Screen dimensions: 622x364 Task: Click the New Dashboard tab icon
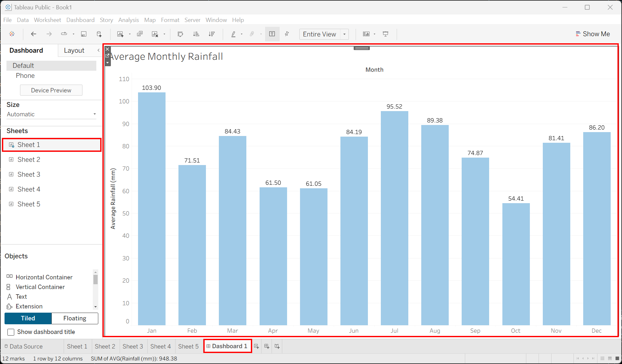coord(267,346)
